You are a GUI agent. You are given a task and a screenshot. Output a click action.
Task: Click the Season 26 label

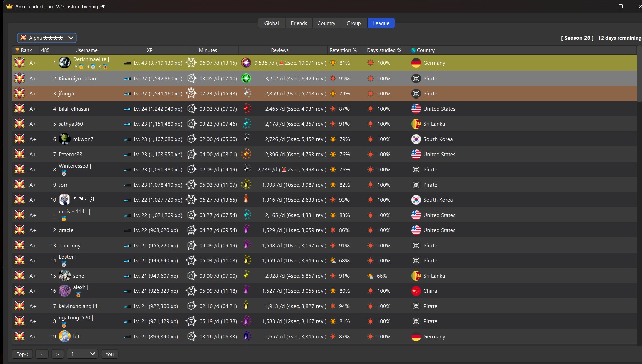[x=577, y=38]
